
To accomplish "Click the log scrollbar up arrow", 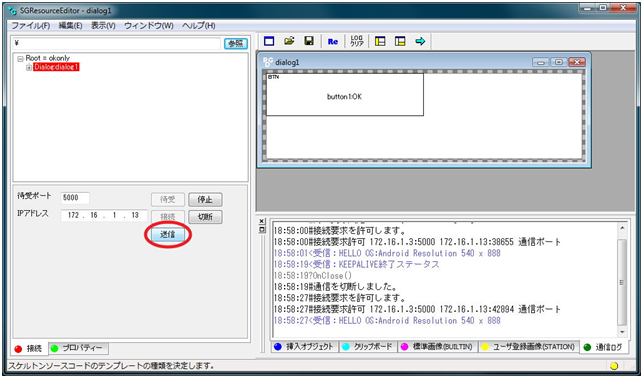I will pos(622,228).
